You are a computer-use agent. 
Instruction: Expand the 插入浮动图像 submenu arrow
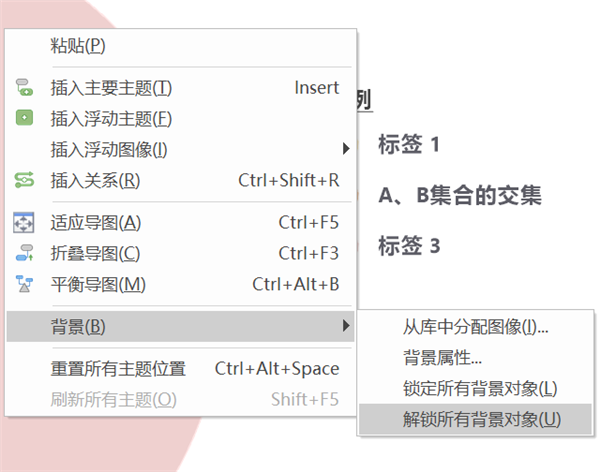(x=346, y=149)
